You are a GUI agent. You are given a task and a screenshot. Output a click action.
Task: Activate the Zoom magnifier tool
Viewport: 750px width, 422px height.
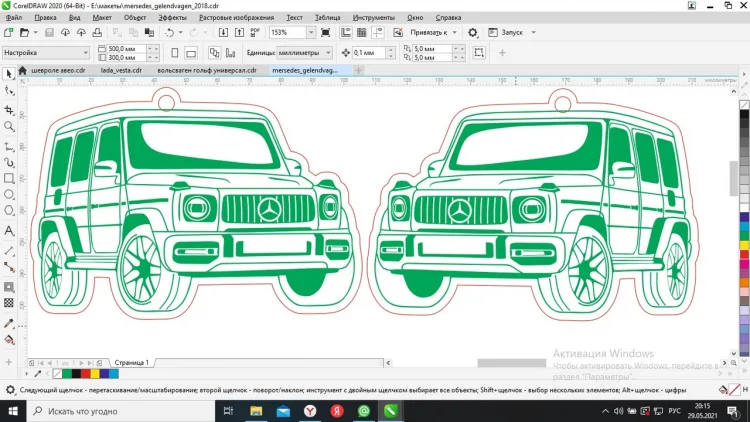(x=9, y=126)
